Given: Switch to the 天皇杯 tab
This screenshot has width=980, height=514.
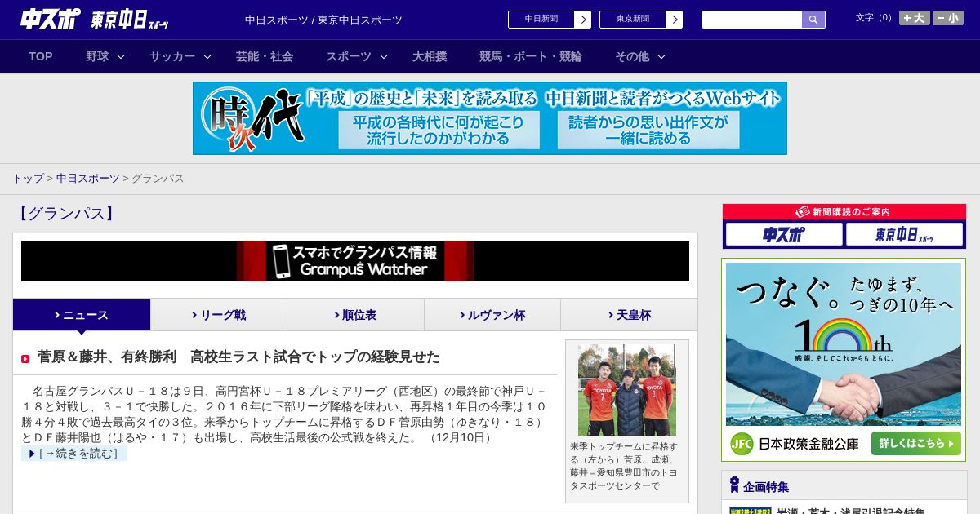Looking at the screenshot, I should click(629, 315).
